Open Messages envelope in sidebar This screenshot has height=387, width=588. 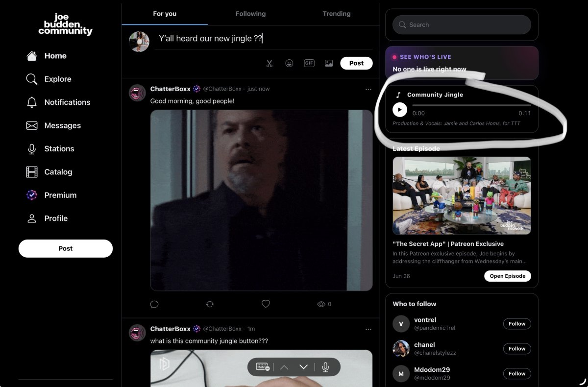coord(32,125)
